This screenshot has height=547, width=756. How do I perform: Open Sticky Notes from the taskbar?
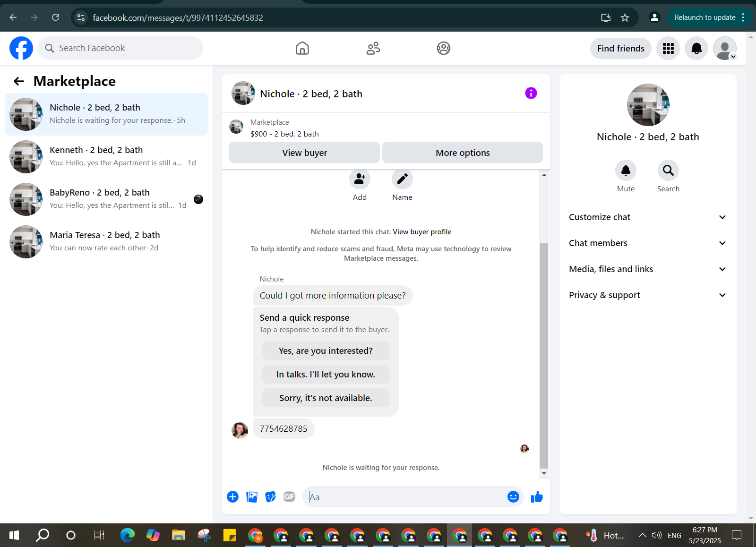[229, 535]
